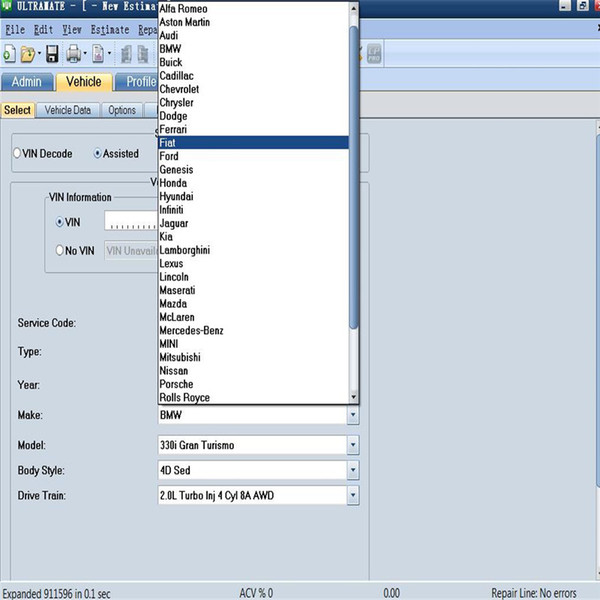Choose Audi from make list
The width and height of the screenshot is (600, 600).
[x=253, y=35]
